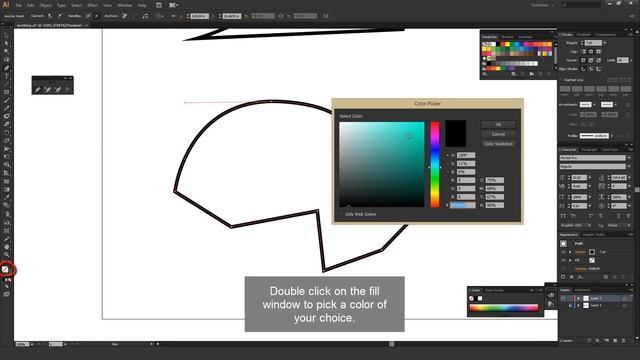The height and width of the screenshot is (360, 640).
Task: Focus the hex color input field
Action: (463, 205)
